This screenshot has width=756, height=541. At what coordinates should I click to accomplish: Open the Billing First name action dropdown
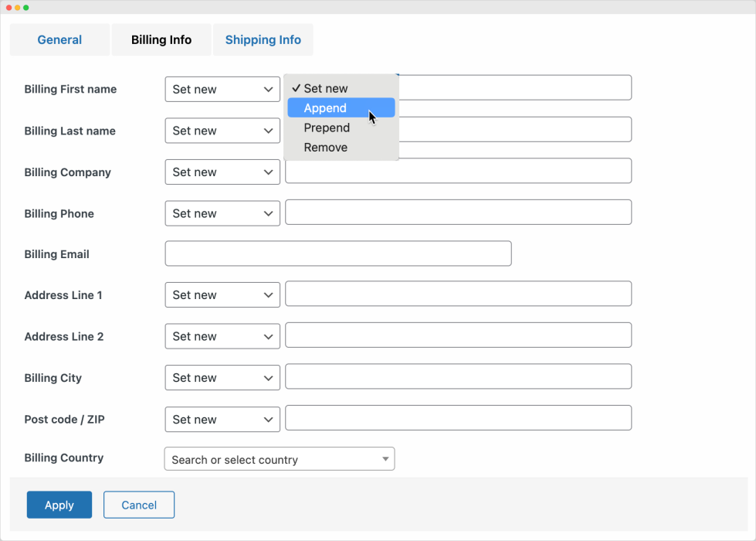(222, 90)
